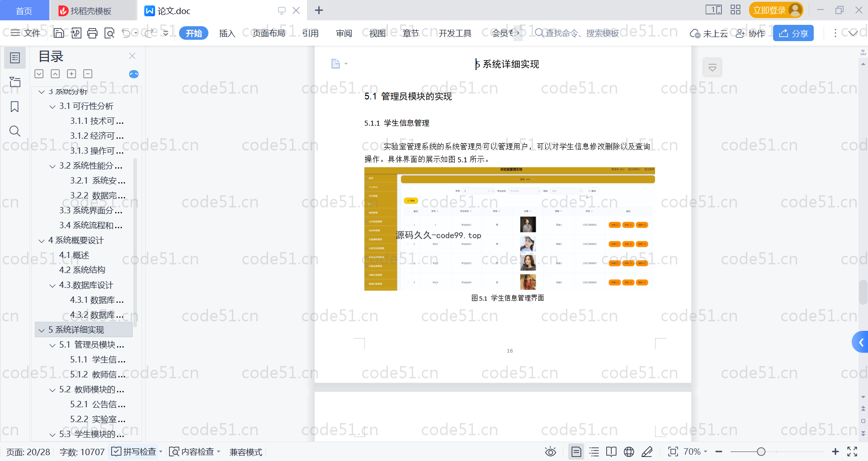Screen dimensions: 868x461
Task: Close the 目录 panel
Action: (x=132, y=56)
